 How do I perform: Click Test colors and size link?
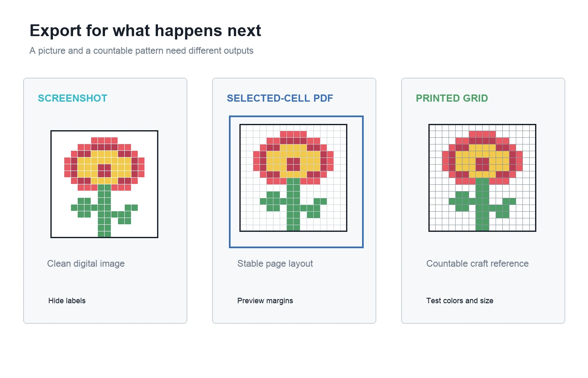point(460,301)
